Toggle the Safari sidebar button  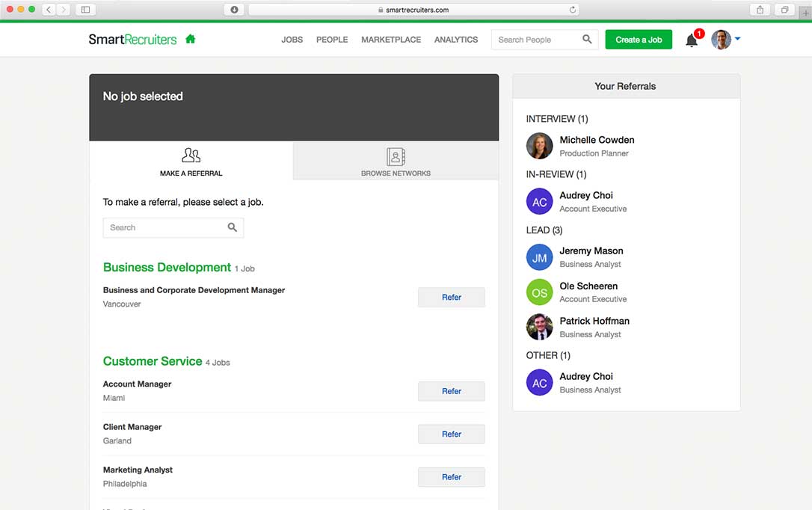(x=85, y=10)
